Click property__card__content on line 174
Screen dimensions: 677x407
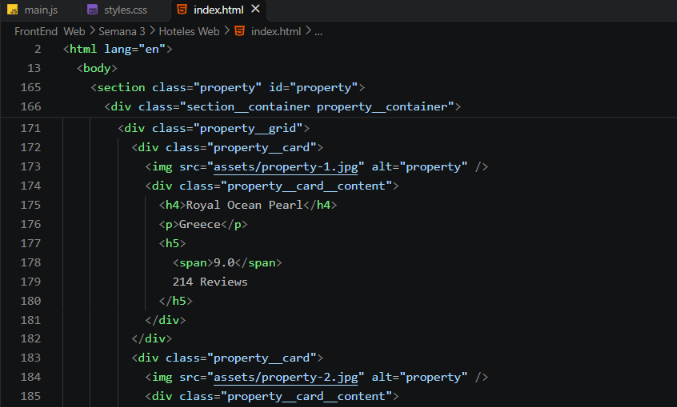click(306, 186)
